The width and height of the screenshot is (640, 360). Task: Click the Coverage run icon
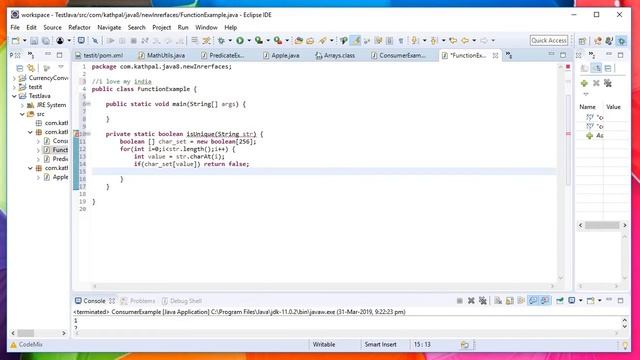click(259, 40)
